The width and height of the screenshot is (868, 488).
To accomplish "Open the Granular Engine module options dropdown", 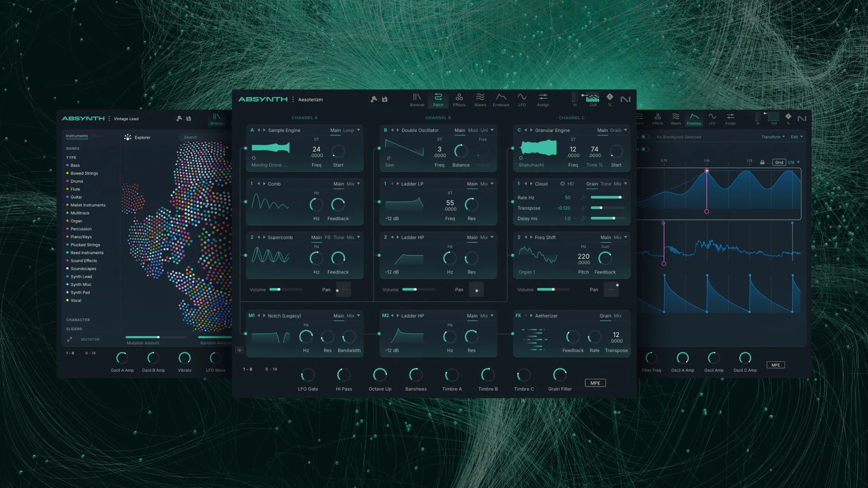I will (626, 130).
